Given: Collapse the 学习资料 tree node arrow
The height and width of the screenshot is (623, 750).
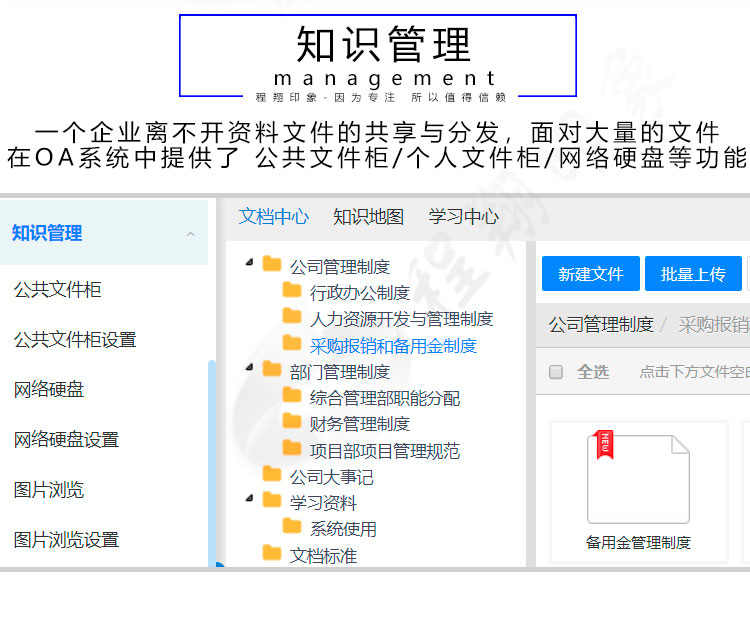Looking at the screenshot, I should [249, 499].
